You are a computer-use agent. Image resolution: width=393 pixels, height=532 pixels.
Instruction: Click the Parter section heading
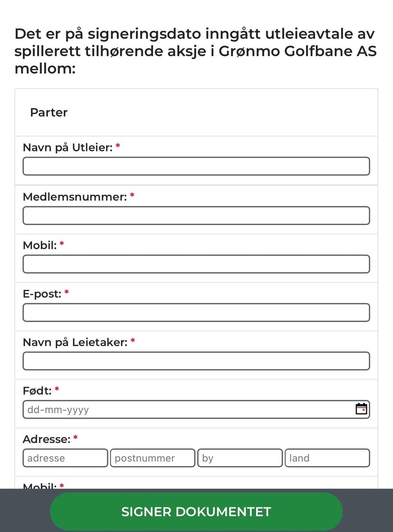pos(49,113)
